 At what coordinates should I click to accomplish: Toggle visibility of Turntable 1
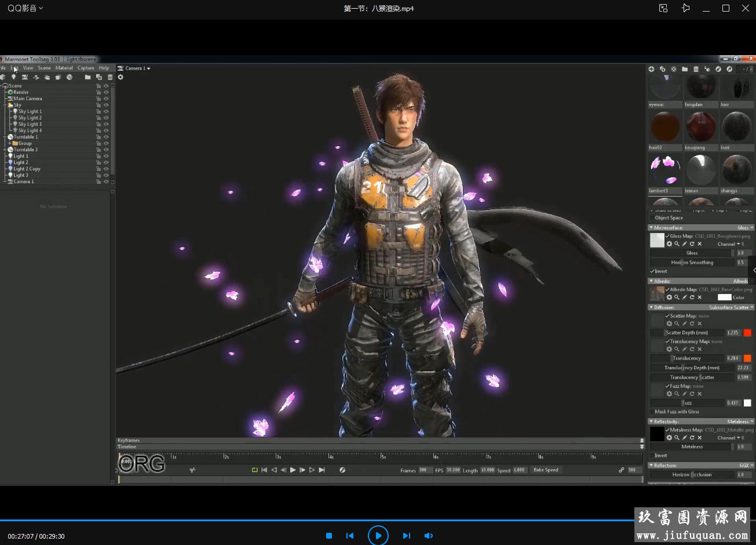pos(106,137)
